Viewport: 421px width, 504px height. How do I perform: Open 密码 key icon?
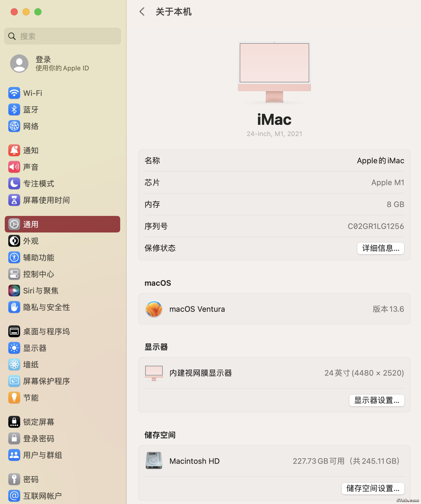click(x=14, y=479)
